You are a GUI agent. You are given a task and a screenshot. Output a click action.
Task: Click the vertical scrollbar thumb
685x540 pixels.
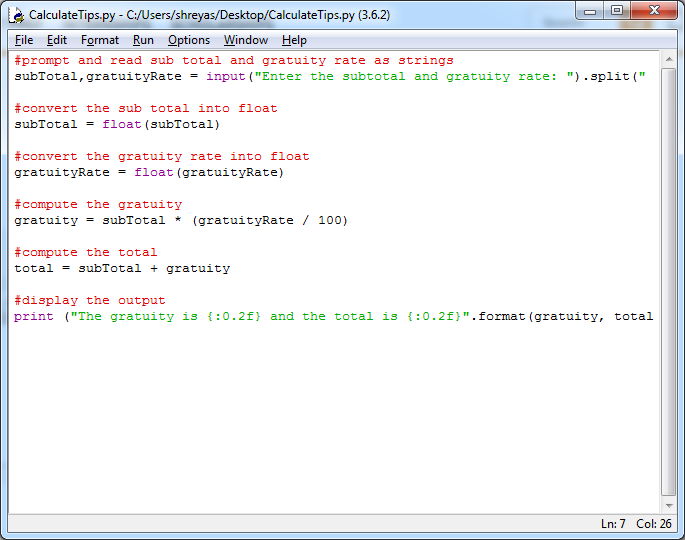[x=669, y=282]
